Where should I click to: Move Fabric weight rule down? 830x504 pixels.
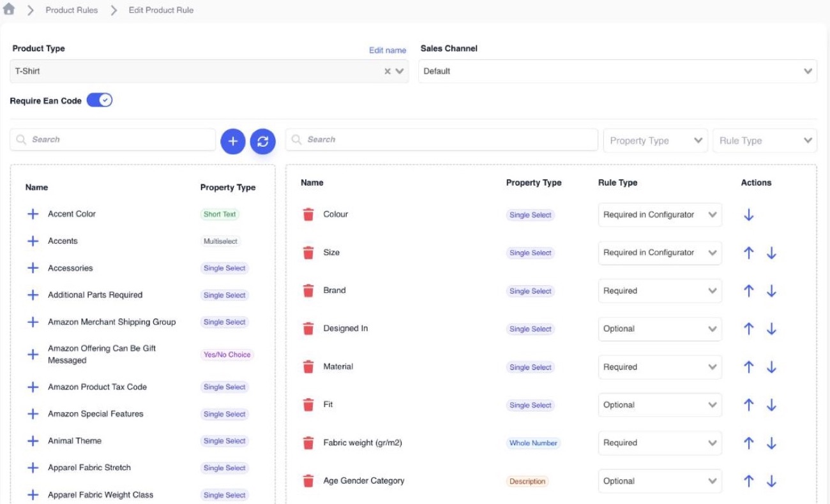click(x=771, y=443)
